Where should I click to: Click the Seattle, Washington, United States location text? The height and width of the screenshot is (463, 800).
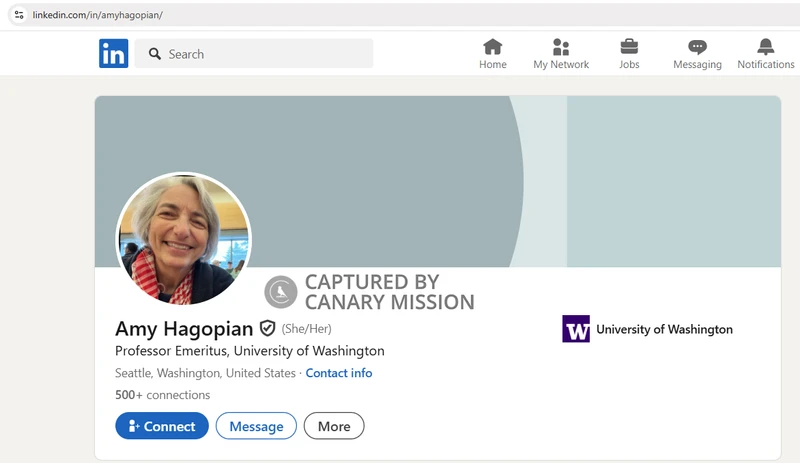(x=205, y=373)
